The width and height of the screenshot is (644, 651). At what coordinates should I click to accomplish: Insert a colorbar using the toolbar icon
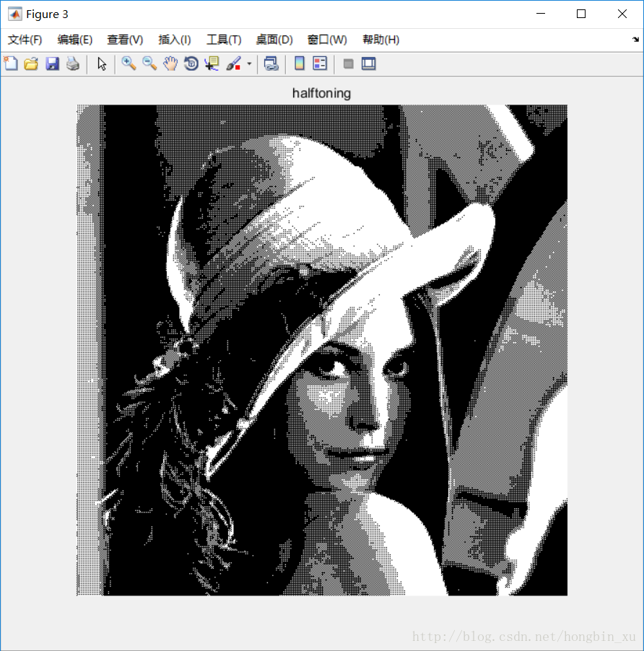[300, 64]
